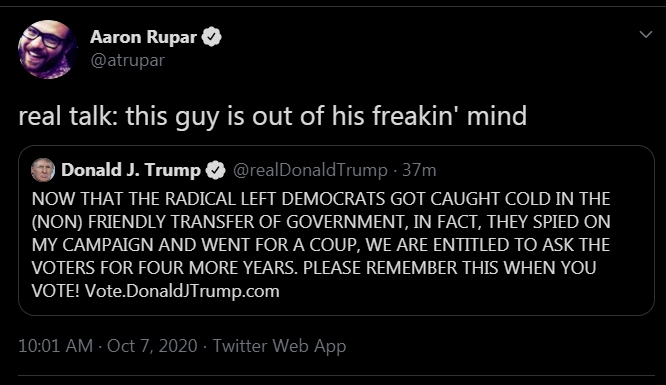This screenshot has height=385, width=666.
Task: Visit the @atrupar handle
Action: [x=127, y=60]
